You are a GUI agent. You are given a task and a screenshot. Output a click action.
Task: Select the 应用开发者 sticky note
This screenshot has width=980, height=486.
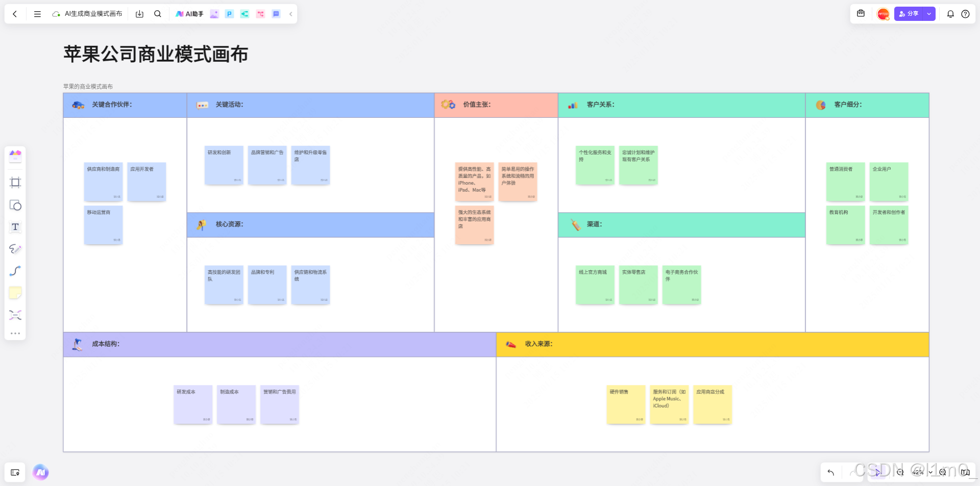(147, 182)
